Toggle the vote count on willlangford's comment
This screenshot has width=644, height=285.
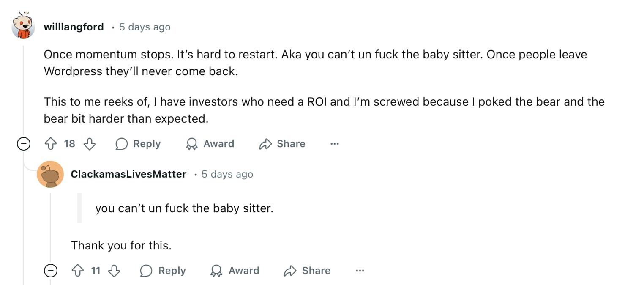click(x=69, y=144)
